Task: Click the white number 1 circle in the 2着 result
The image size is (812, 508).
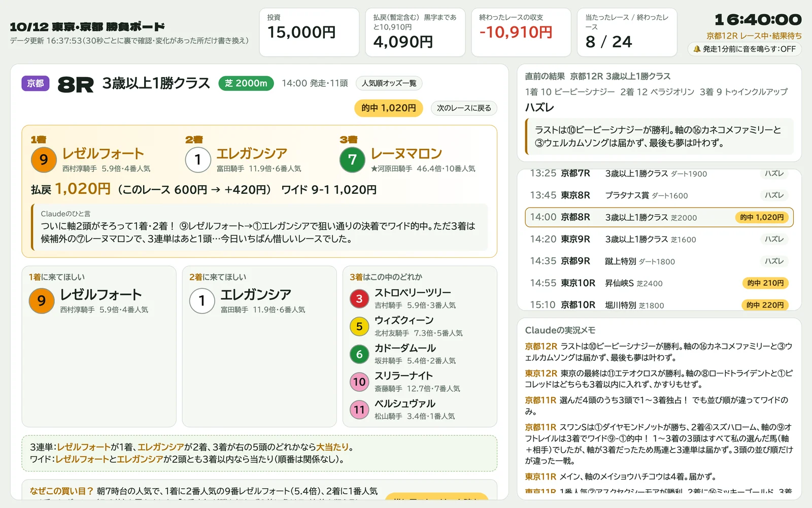Action: (x=198, y=160)
